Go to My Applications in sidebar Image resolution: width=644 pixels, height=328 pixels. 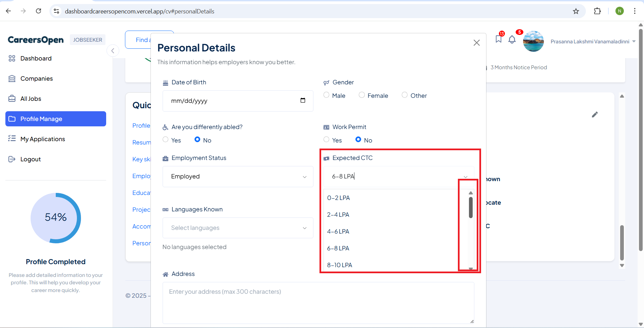tap(43, 139)
